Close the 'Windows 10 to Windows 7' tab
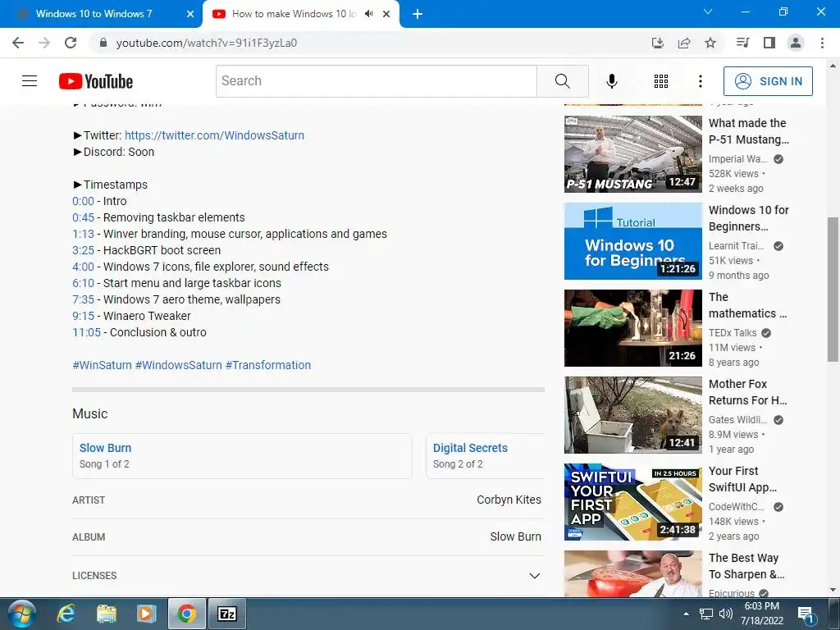Image resolution: width=840 pixels, height=630 pixels. point(190,14)
